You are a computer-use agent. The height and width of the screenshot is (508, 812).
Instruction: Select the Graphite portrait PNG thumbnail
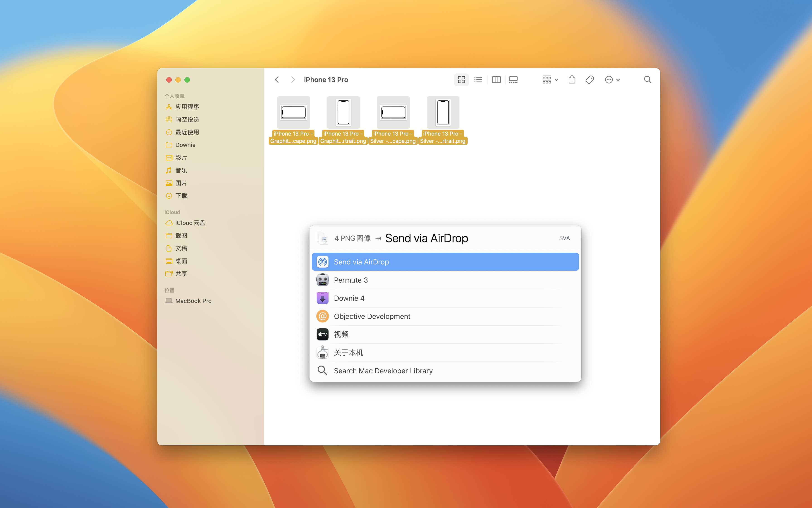343,112
